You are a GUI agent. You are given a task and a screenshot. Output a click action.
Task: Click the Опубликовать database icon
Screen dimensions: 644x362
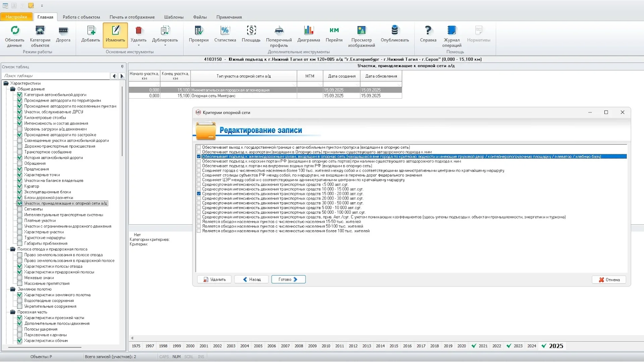pos(394,31)
